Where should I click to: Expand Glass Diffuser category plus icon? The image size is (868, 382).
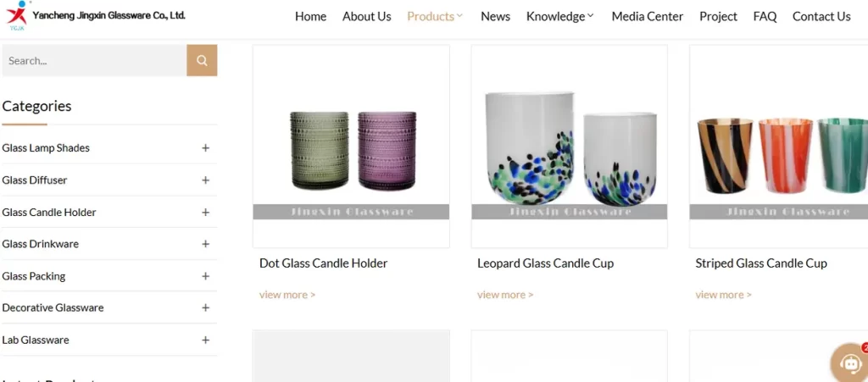click(x=205, y=180)
